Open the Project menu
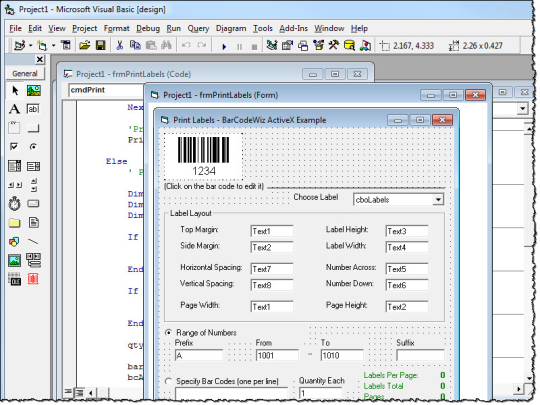540x405 pixels. pos(84,28)
